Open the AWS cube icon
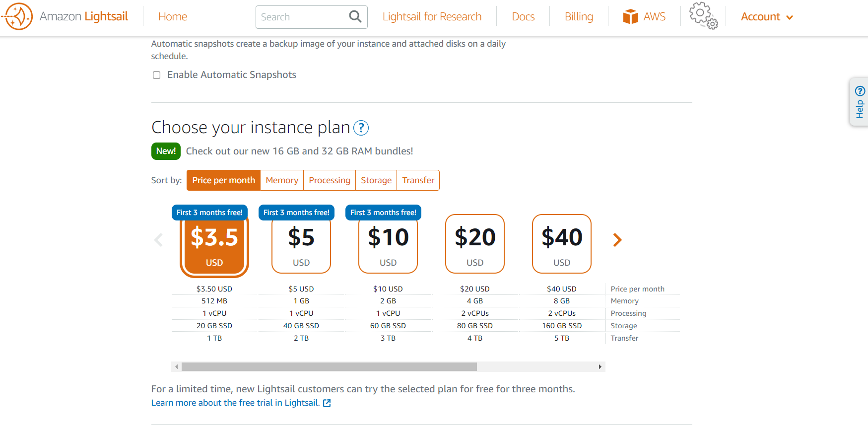Viewport: 868px width, 434px height. [630, 17]
